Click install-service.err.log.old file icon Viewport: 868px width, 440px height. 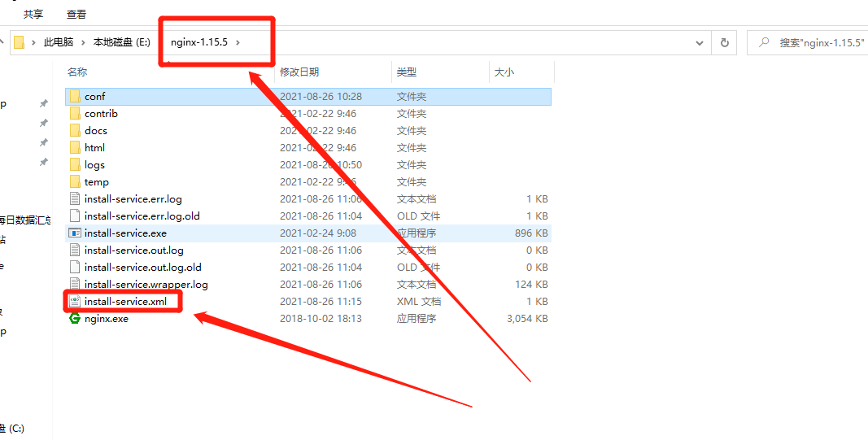pos(75,216)
